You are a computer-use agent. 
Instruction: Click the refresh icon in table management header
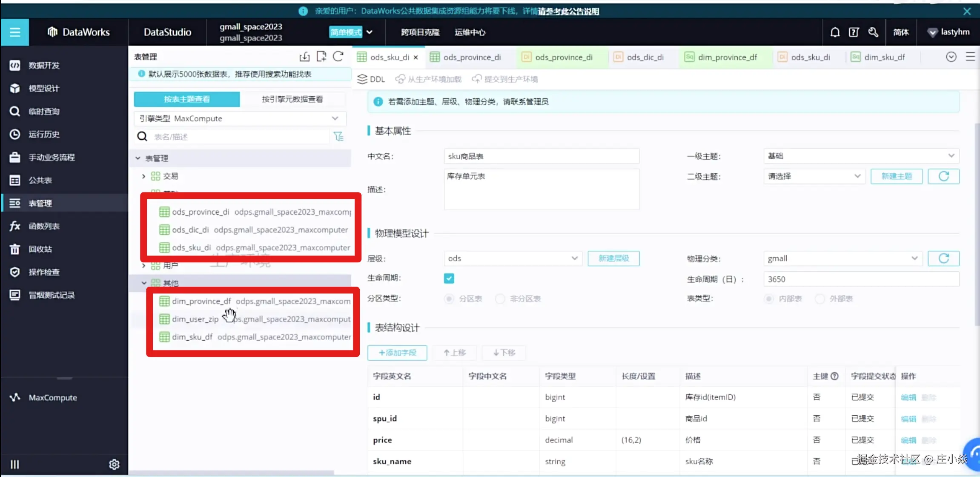click(x=338, y=57)
